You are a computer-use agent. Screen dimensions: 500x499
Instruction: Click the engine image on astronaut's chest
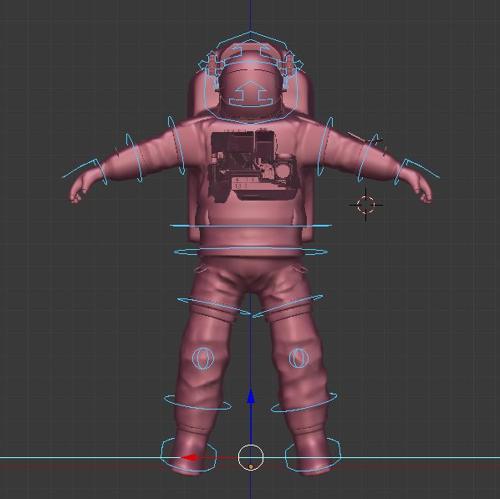253,166
